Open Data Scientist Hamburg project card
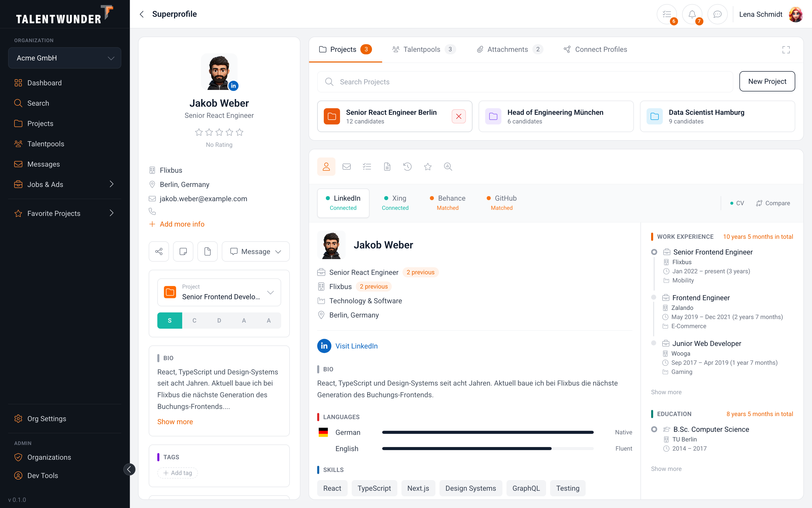 pyautogui.click(x=717, y=116)
